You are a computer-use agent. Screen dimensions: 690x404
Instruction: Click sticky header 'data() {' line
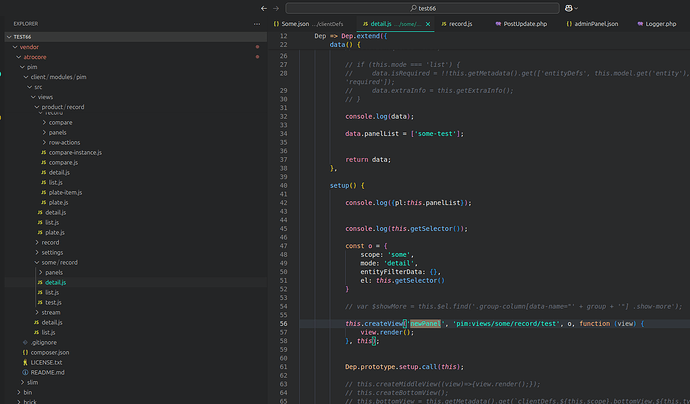click(x=345, y=45)
